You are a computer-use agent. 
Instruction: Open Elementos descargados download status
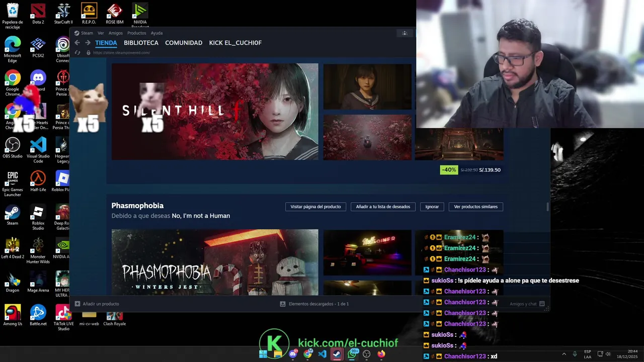point(314,304)
